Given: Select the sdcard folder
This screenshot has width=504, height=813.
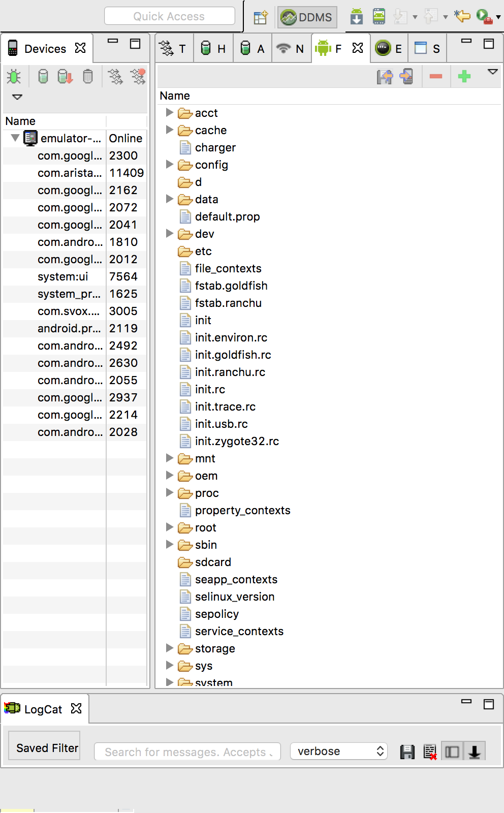Looking at the screenshot, I should (213, 562).
